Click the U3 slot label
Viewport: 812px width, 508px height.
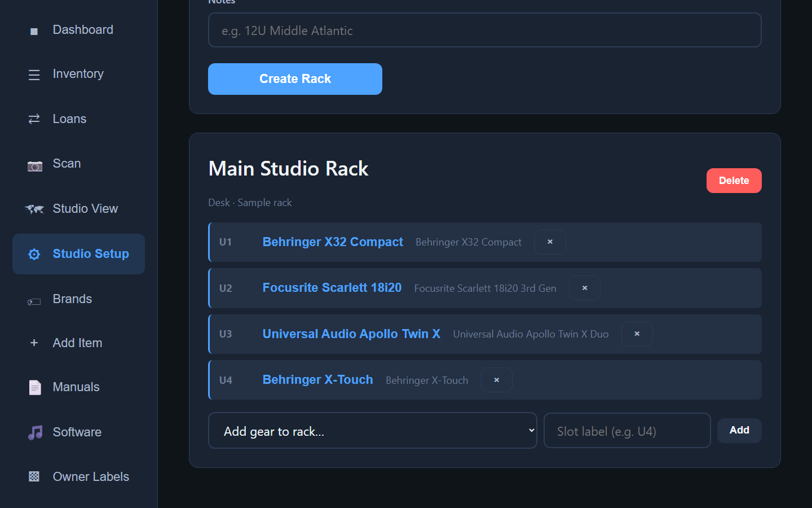click(x=226, y=334)
